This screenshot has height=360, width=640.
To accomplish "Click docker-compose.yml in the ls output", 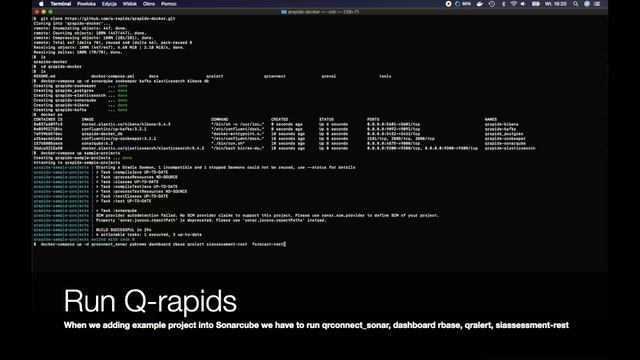I will [113, 76].
